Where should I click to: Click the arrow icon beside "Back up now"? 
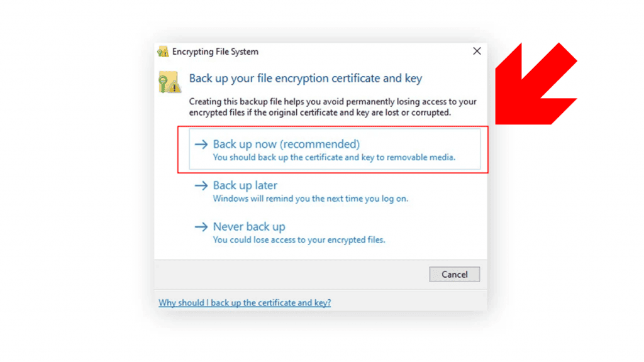[x=201, y=144]
